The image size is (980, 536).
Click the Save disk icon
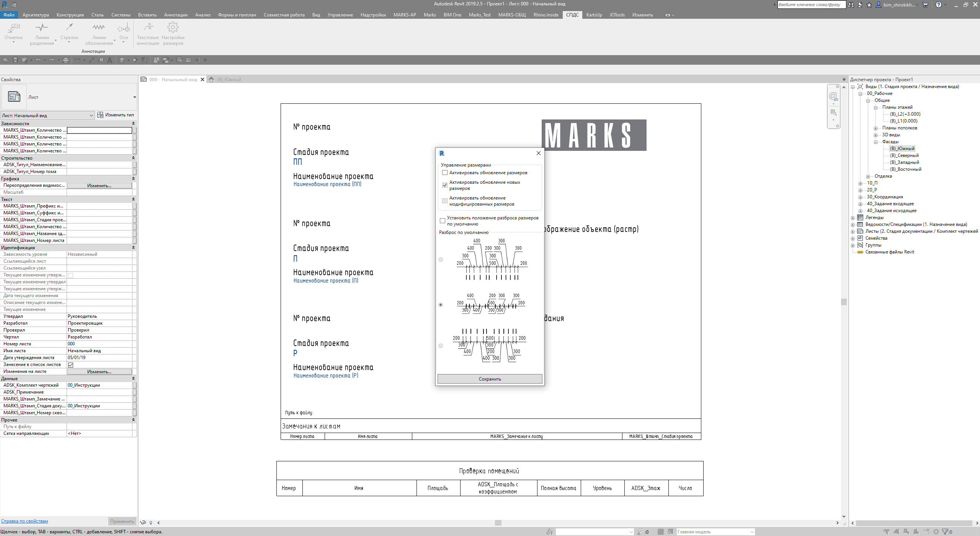15,60
